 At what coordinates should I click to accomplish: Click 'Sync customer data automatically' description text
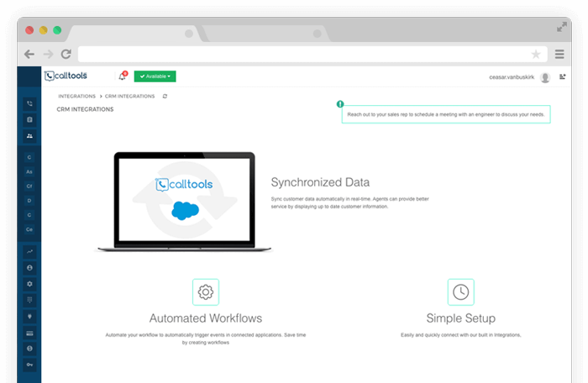[x=350, y=202]
